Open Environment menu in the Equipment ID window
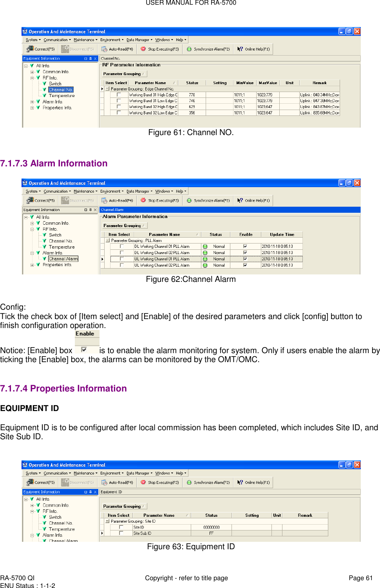 click(112, 473)
